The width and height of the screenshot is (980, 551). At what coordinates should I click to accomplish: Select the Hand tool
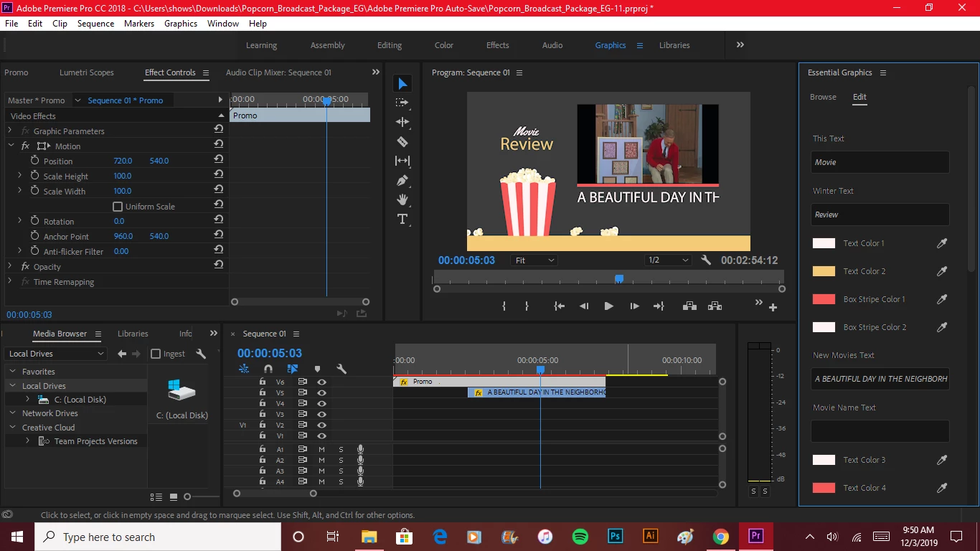pyautogui.click(x=402, y=199)
